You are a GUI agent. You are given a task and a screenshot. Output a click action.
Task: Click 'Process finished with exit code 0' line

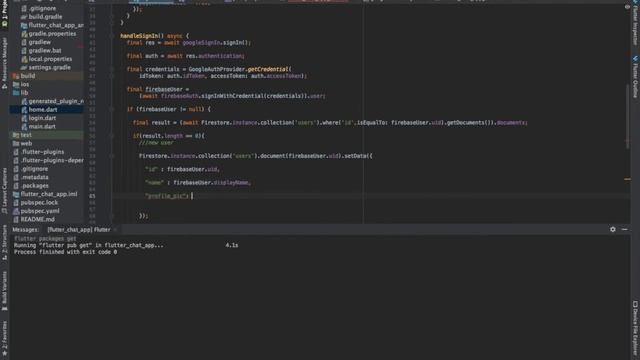(x=65, y=252)
